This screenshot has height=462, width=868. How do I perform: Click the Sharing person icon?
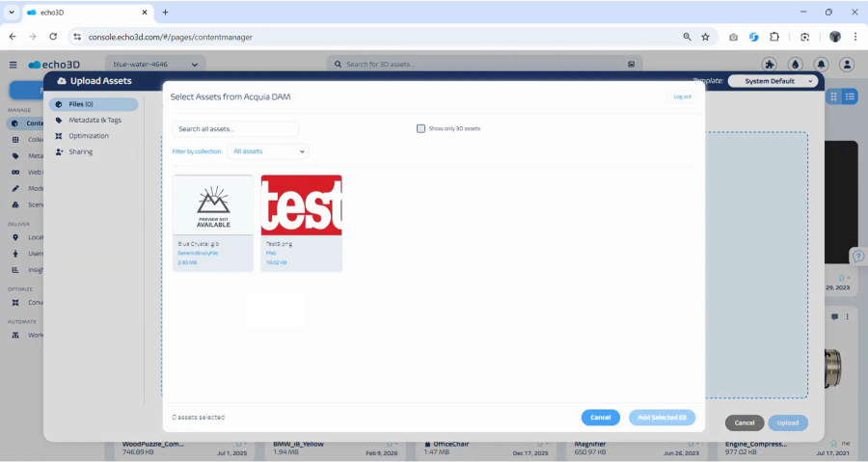coord(59,152)
